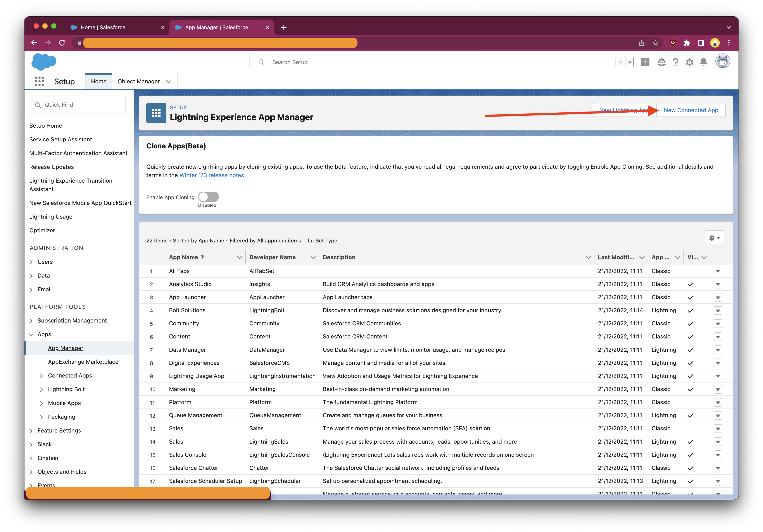Expand the Users section
This screenshot has height=532, width=763.
click(x=31, y=262)
